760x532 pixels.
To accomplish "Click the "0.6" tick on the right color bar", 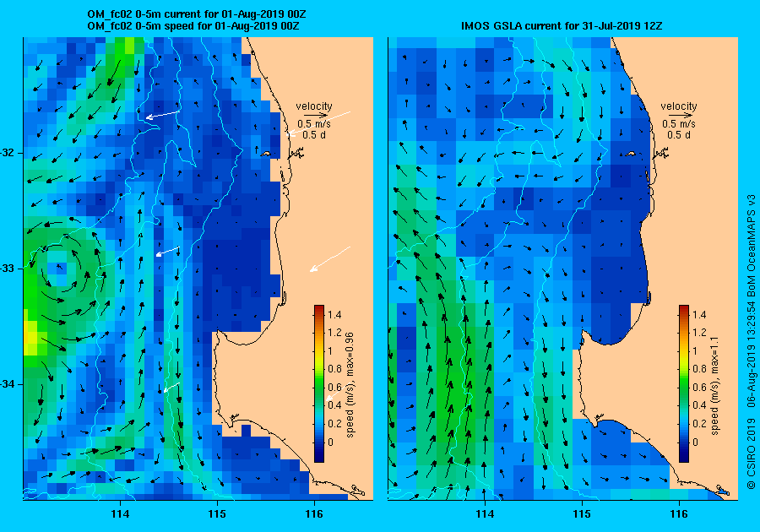I will [x=699, y=387].
